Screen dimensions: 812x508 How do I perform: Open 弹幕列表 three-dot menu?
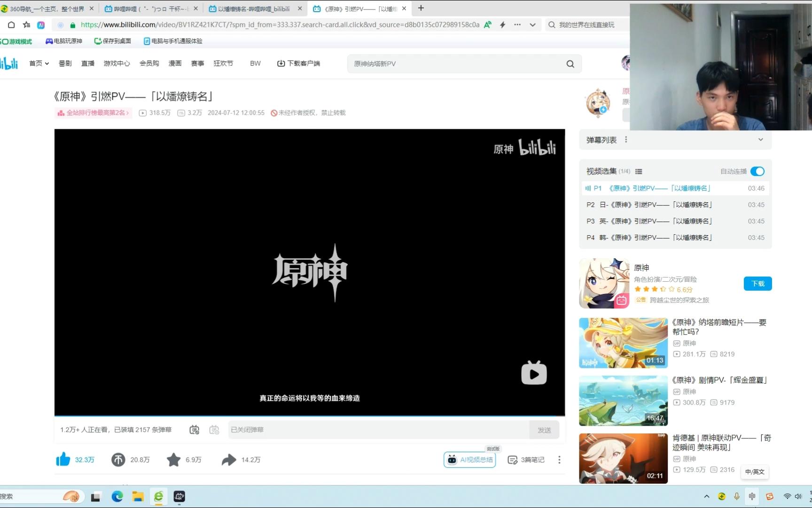tap(626, 140)
